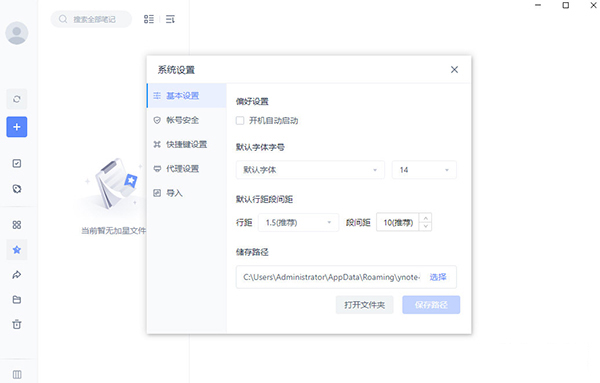Screen dimensions: 600x383
Task: Expand the 行距 1.5(推荐) dropdown
Action: click(298, 222)
